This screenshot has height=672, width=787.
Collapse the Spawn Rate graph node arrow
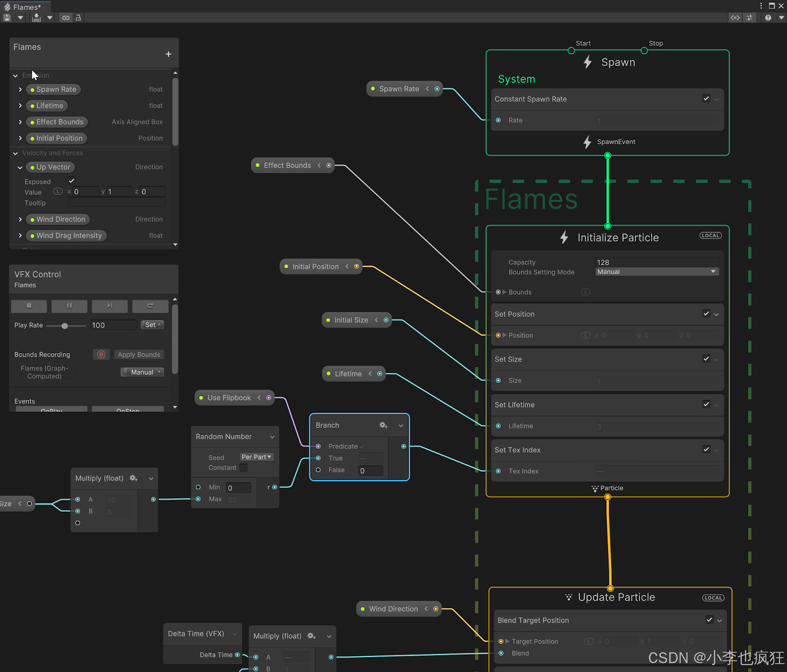click(x=427, y=89)
